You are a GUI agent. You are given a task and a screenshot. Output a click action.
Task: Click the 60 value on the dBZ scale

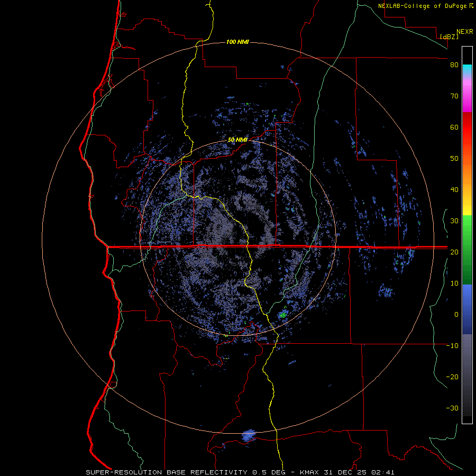[x=454, y=127]
